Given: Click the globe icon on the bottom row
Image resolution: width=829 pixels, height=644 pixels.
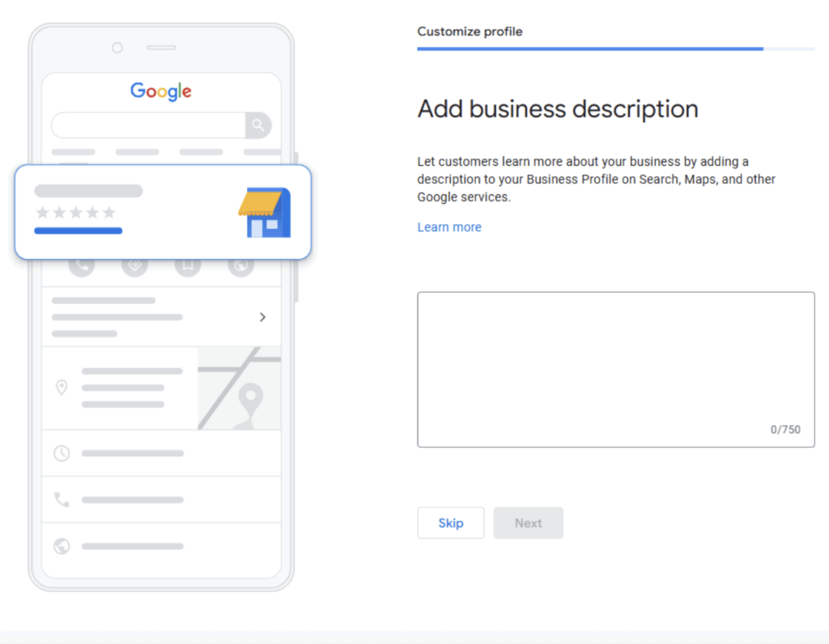Looking at the screenshot, I should [x=61, y=546].
